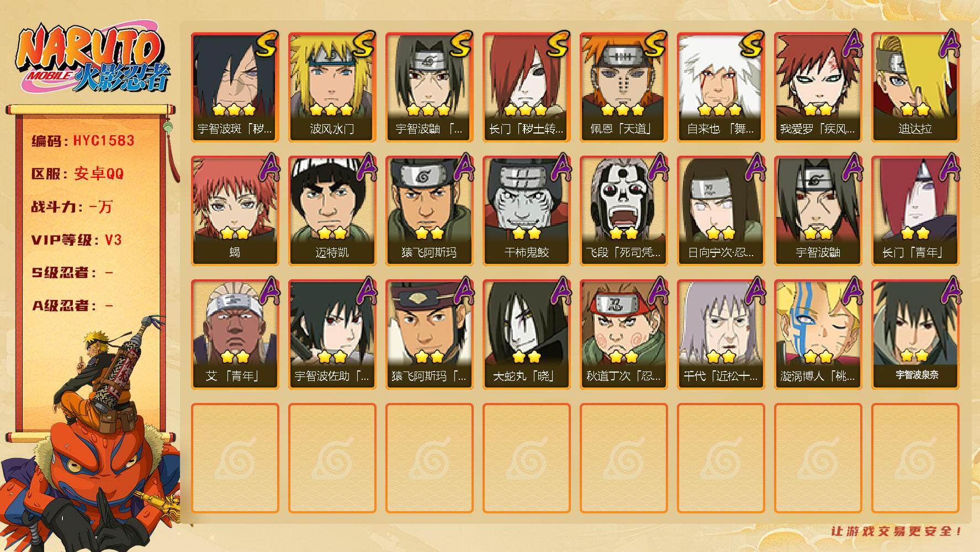Select the 波风水门 ninja card

(332, 87)
